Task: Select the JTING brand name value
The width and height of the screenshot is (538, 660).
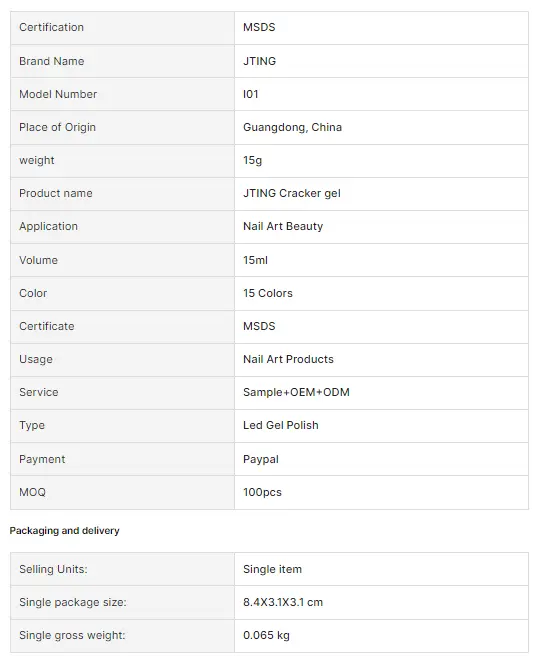Action: pos(259,61)
